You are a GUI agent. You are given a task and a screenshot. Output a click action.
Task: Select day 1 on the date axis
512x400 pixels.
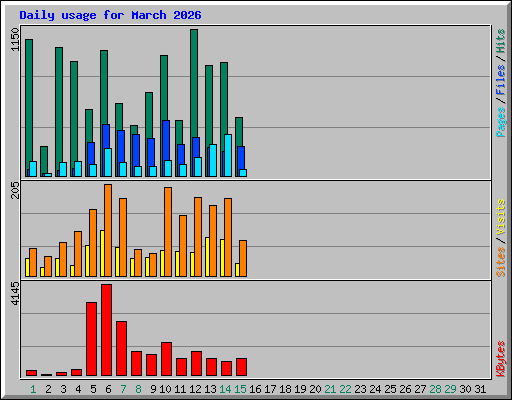coord(33,389)
